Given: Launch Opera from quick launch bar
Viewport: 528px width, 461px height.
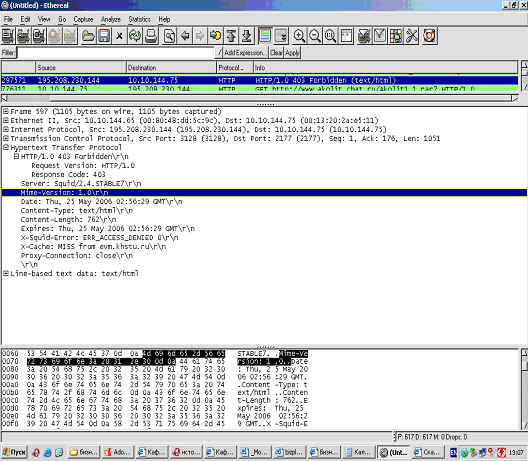Looking at the screenshot, I should [x=36, y=452].
